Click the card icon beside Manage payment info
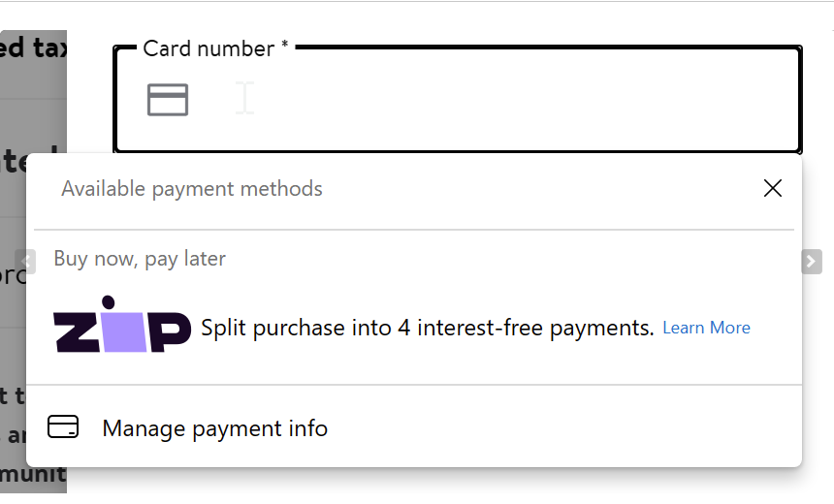This screenshot has width=834, height=504. [63, 427]
